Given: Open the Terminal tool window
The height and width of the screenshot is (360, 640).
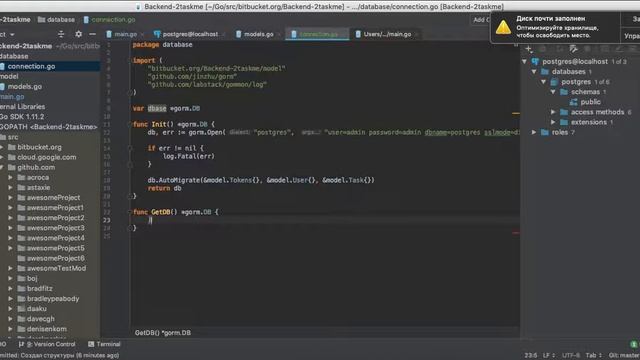Looking at the screenshot, I should click(x=104, y=344).
